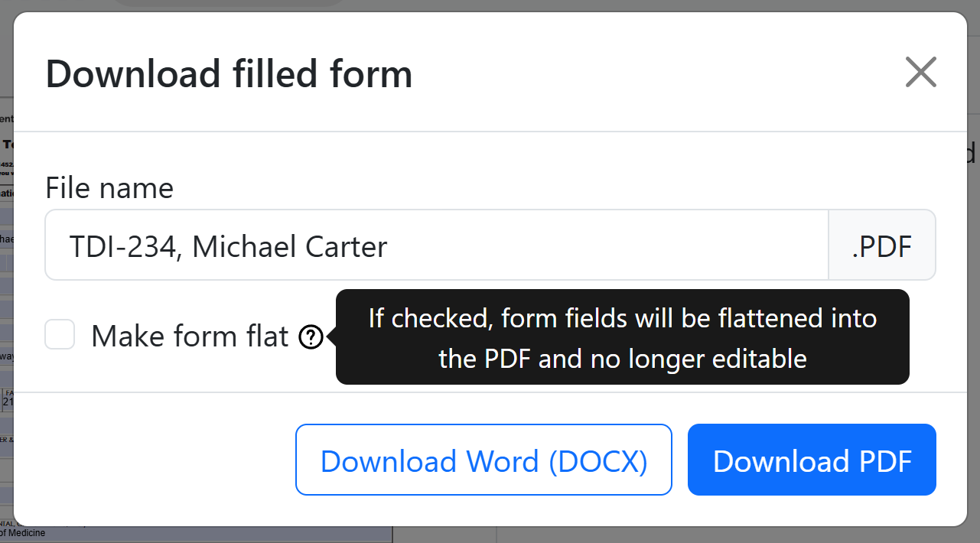Click the close icon top right of modal
The height and width of the screenshot is (543, 980).
[920, 72]
